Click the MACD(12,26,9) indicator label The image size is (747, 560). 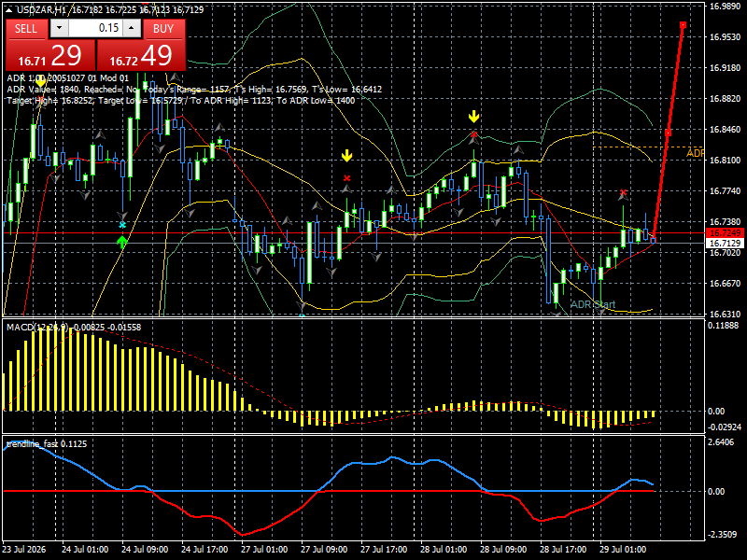click(37, 328)
